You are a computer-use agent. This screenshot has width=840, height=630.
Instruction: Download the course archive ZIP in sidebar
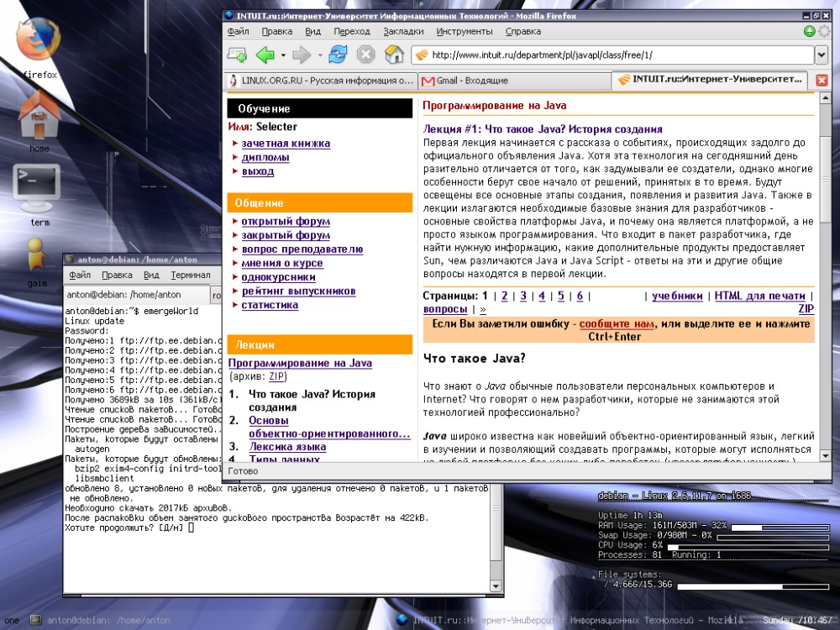pyautogui.click(x=276, y=376)
